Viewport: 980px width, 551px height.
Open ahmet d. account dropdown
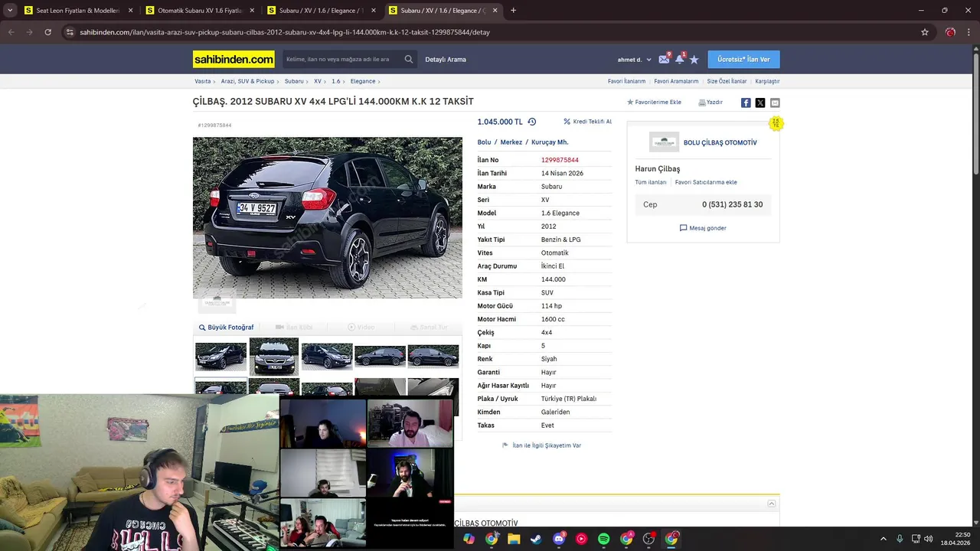635,60
